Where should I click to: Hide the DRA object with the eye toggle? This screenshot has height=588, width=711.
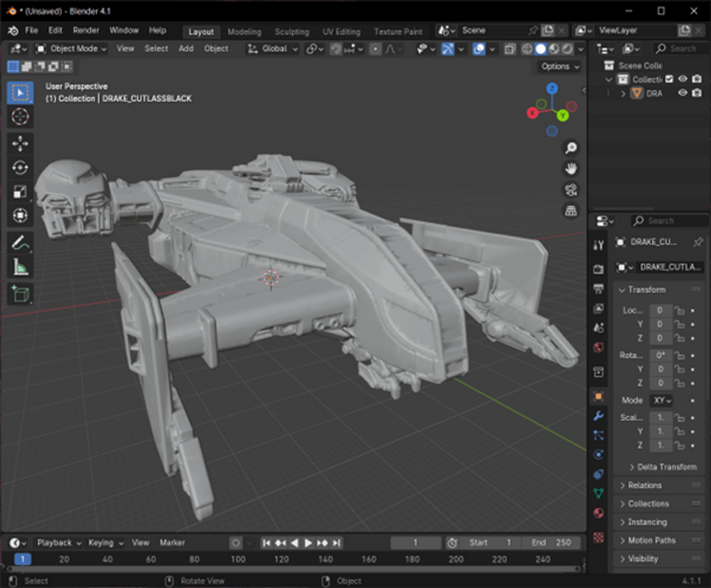click(x=682, y=93)
